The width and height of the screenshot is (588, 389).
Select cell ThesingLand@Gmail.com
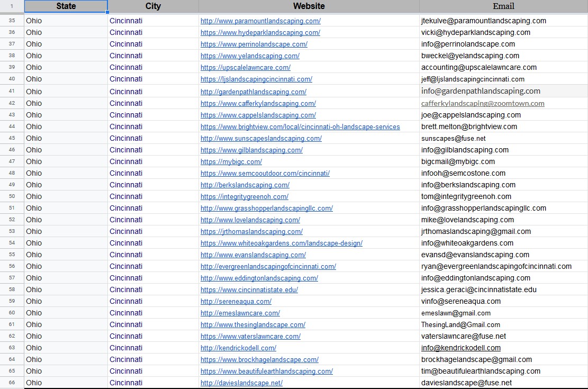(504, 324)
